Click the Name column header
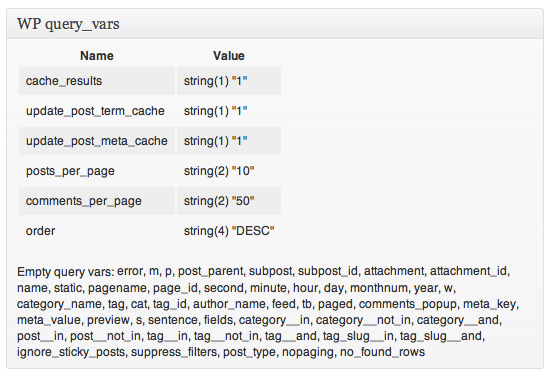This screenshot has width=552, height=378. click(x=97, y=56)
